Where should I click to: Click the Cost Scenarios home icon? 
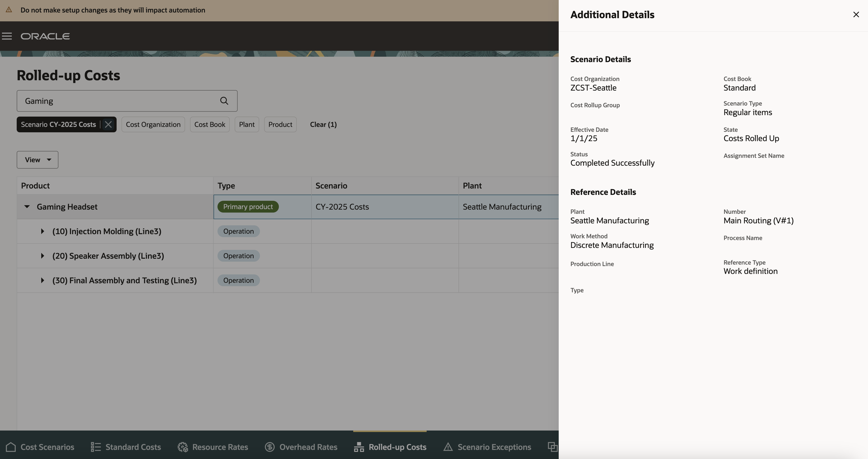click(11, 447)
